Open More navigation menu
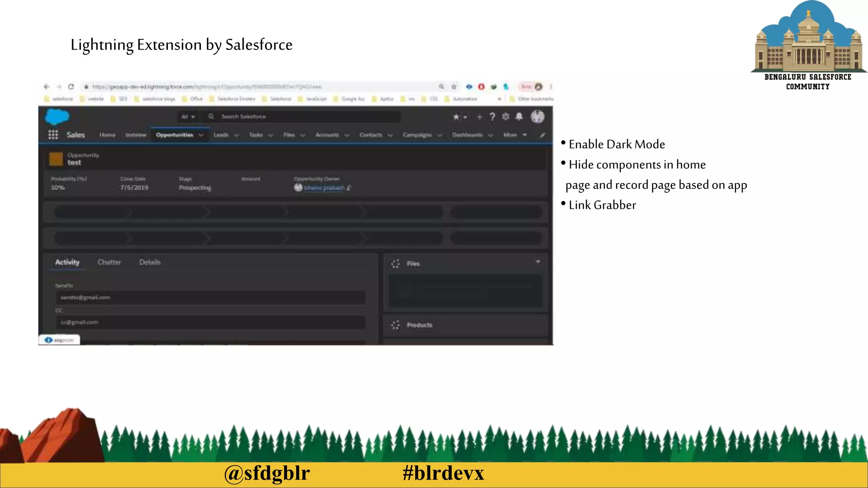The height and width of the screenshot is (488, 868). (x=515, y=135)
